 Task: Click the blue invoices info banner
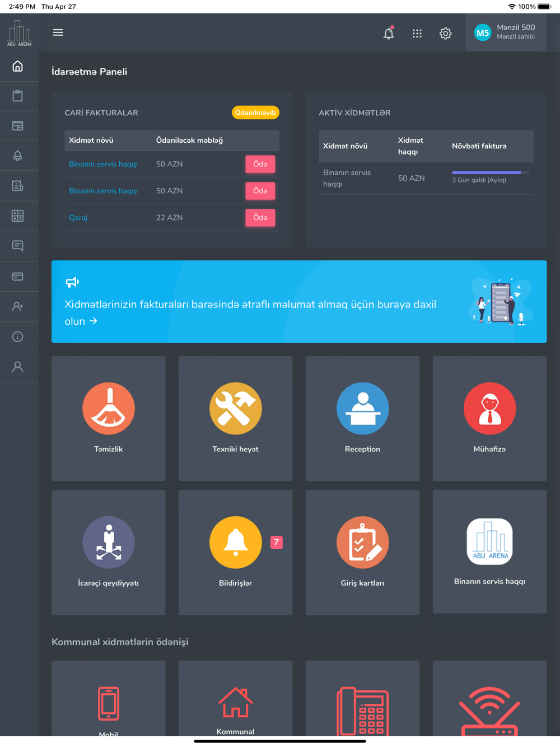[x=299, y=301]
